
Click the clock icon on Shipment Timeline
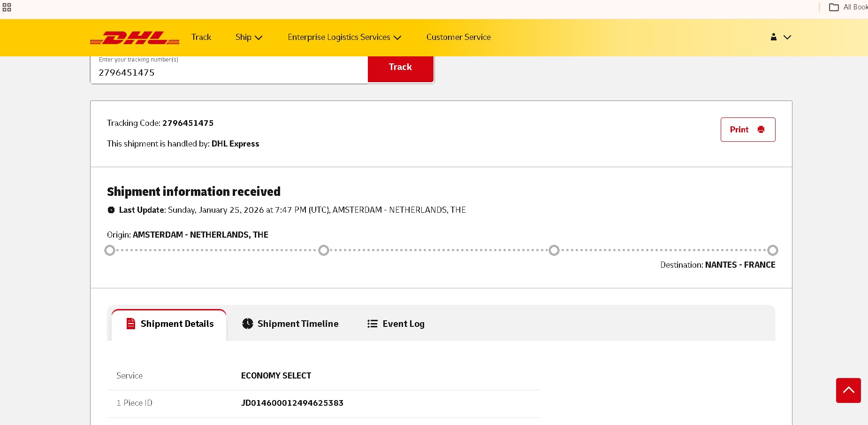click(247, 324)
